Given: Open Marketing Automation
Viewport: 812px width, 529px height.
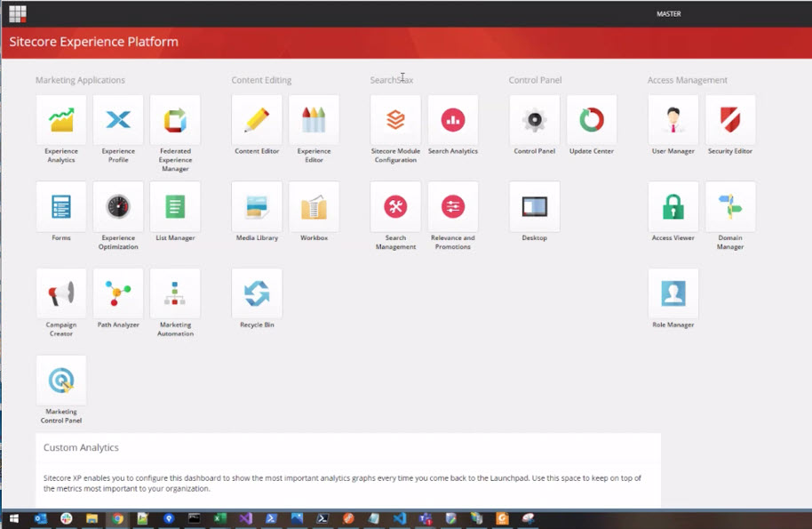Looking at the screenshot, I should coord(175,293).
